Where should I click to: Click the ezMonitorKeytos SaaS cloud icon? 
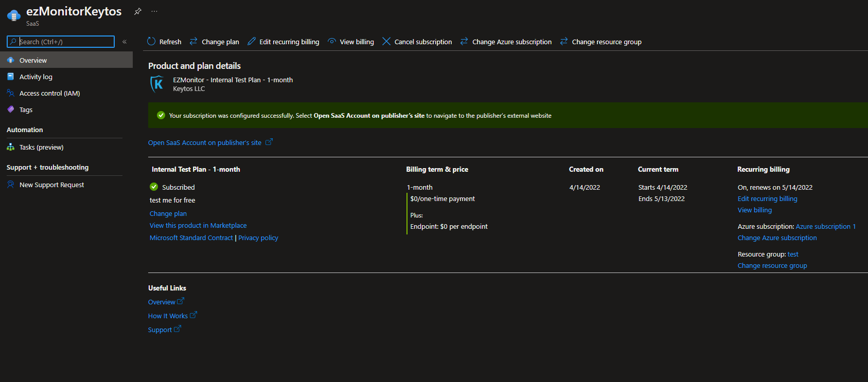[x=14, y=15]
